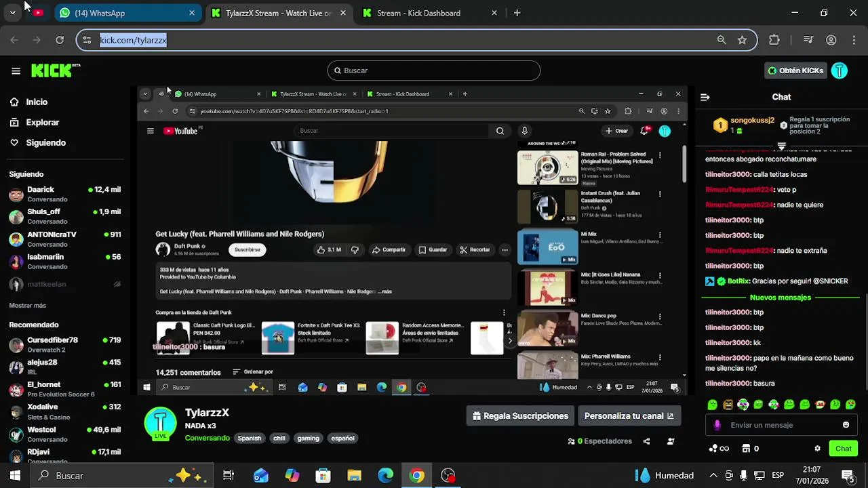Image resolution: width=868 pixels, height=488 pixels.
Task: Switch to WhatsApp browser tab
Action: 127,13
